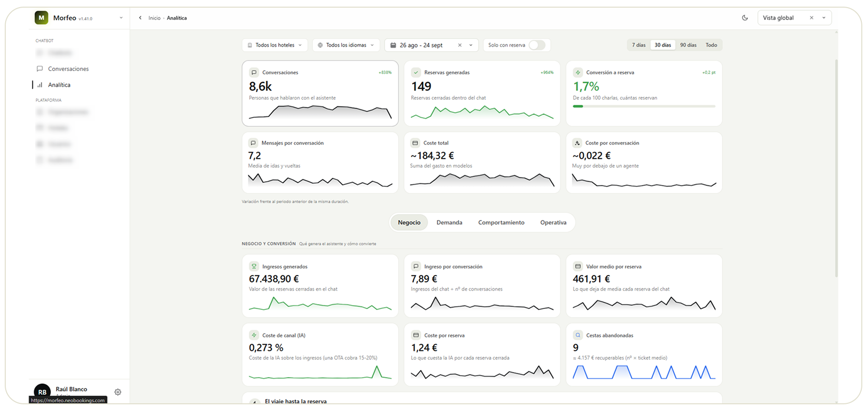This screenshot has height=410, width=868.
Task: Click the Conversaciones card chat icon
Action: (254, 72)
